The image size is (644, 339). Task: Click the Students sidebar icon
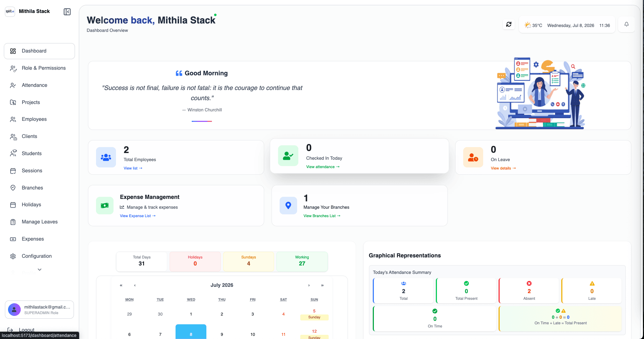tap(13, 153)
